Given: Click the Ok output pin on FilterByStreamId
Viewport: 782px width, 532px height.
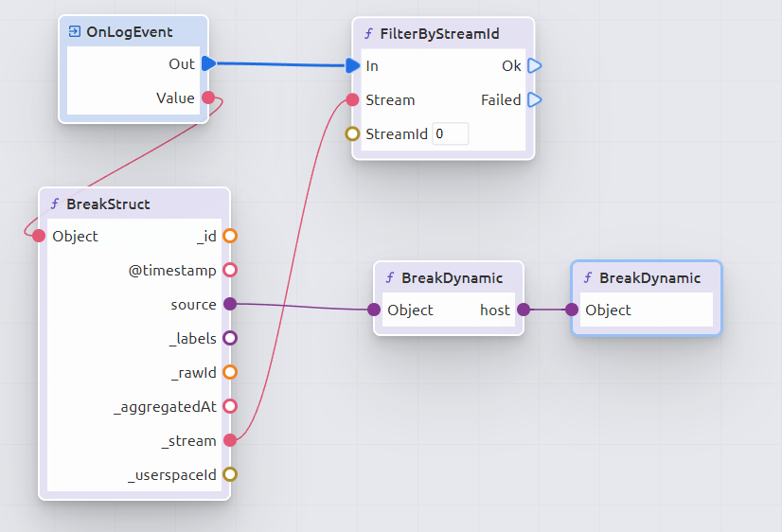Looking at the screenshot, I should 534,65.
